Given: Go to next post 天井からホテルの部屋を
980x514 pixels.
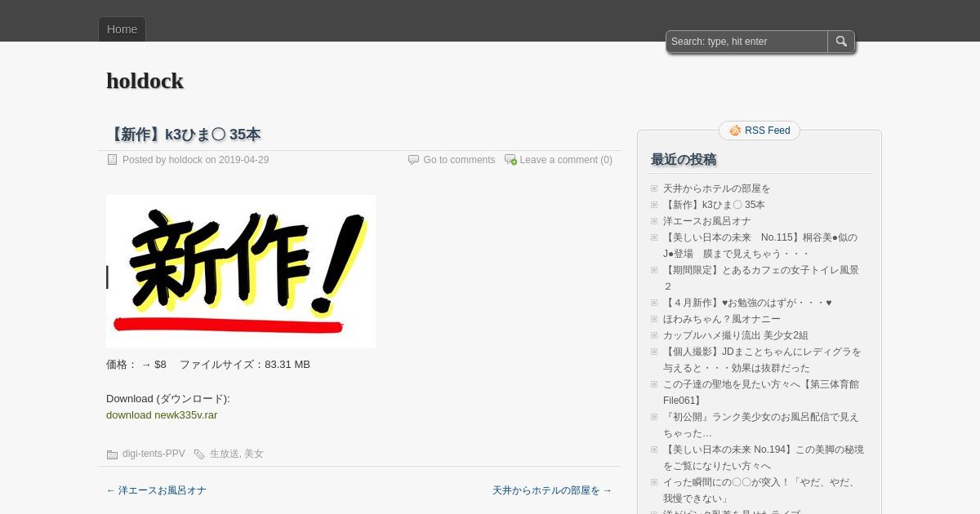Looking at the screenshot, I should click(x=552, y=490).
